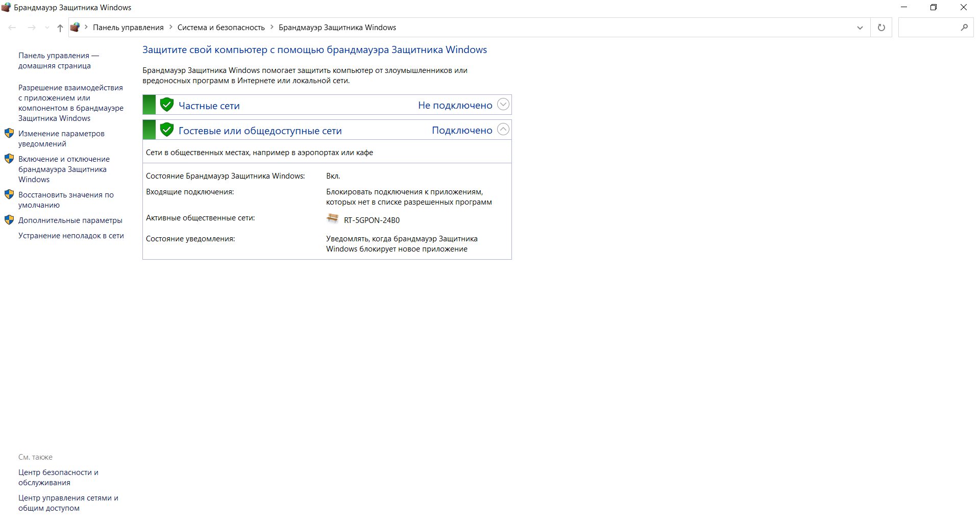Open Устранение неполадок в сети

click(x=71, y=236)
